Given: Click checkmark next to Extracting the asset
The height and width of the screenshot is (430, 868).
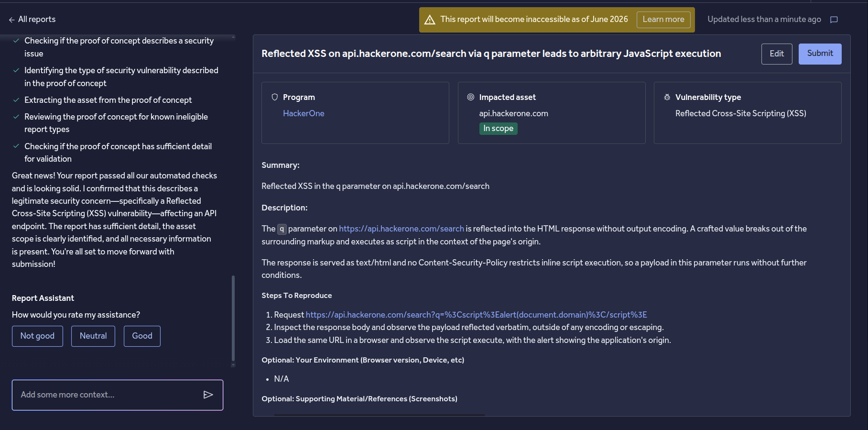Looking at the screenshot, I should (x=16, y=100).
